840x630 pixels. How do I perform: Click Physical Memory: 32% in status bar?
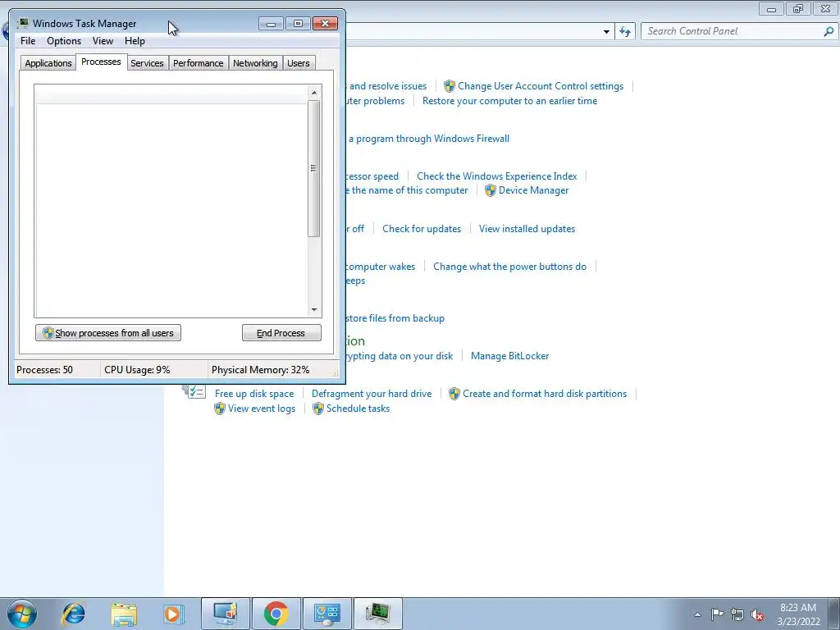[260, 370]
